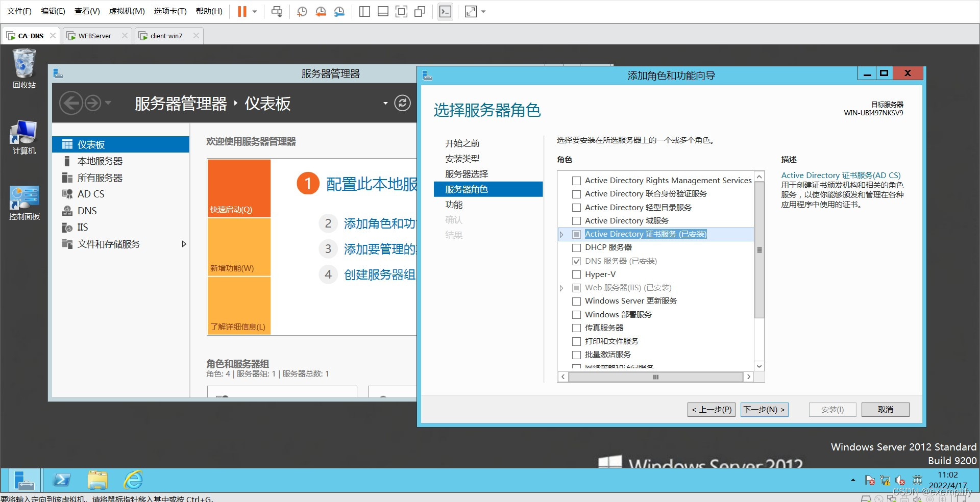Expand the 文件和存储服务 arrow
Viewport: 980px width, 502px height.
(x=184, y=244)
